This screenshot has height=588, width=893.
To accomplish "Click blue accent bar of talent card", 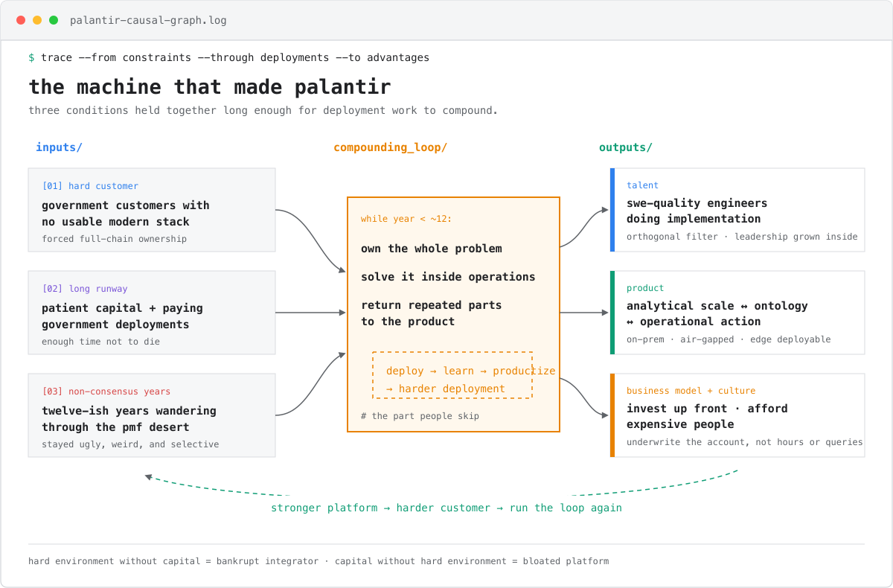I will pos(612,210).
